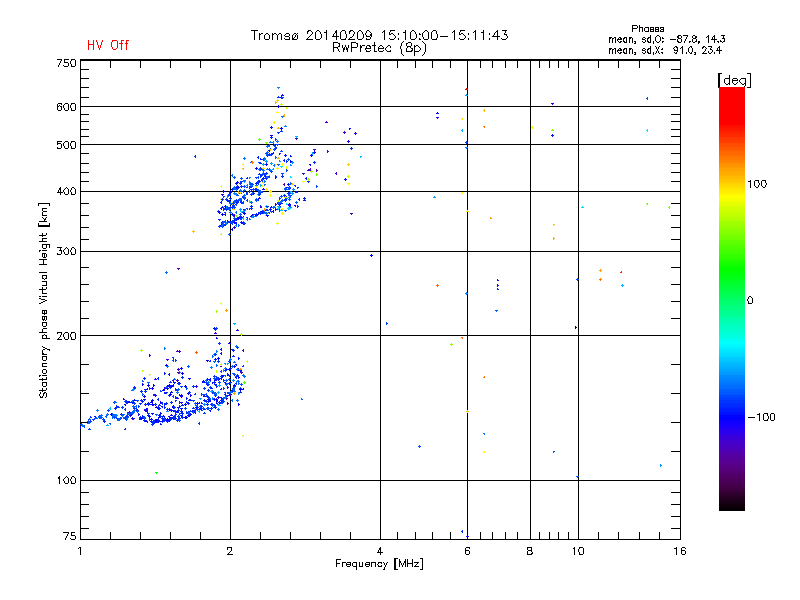
Task: Click the '600' y-axis tick label
Action: coord(66,107)
